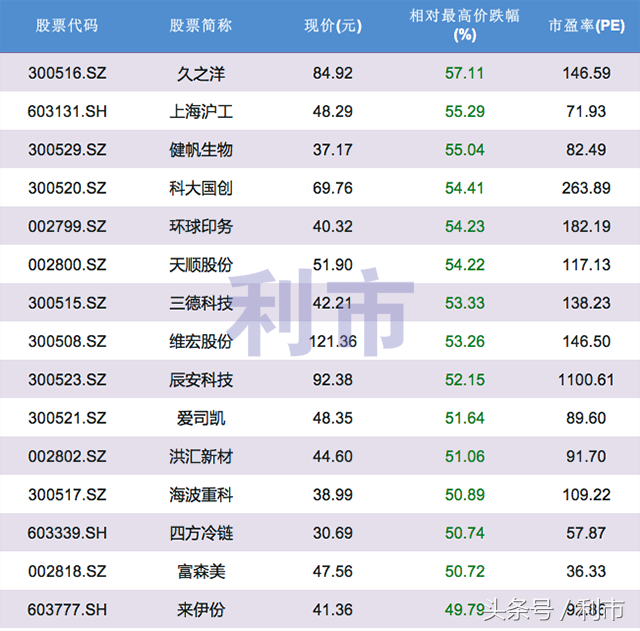Select the PE value 117.13
Viewport: 640px width, 631px height.
tap(587, 265)
